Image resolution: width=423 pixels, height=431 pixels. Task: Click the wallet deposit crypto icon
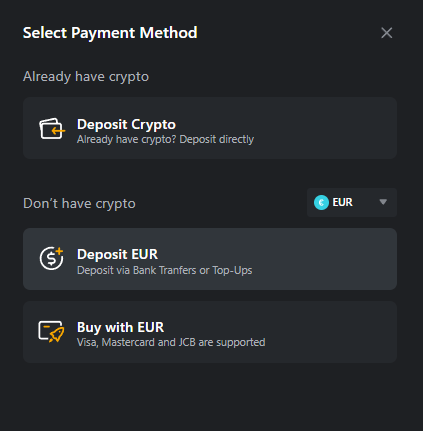(52, 129)
